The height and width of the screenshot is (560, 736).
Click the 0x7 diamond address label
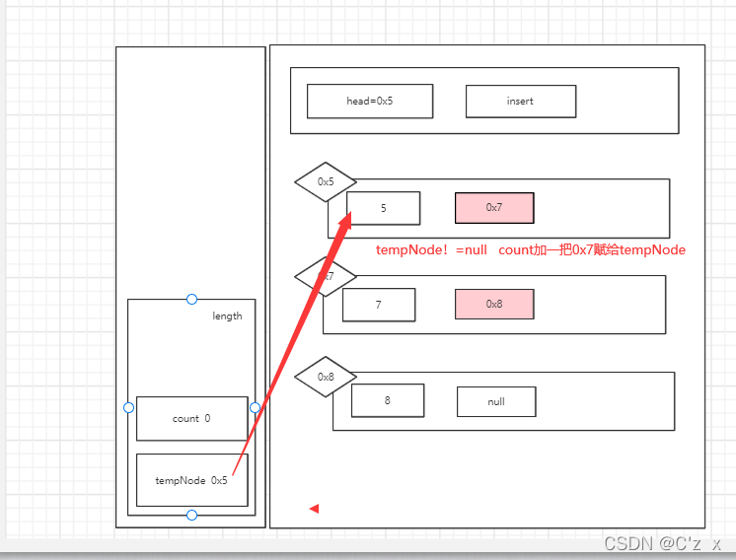(x=326, y=276)
